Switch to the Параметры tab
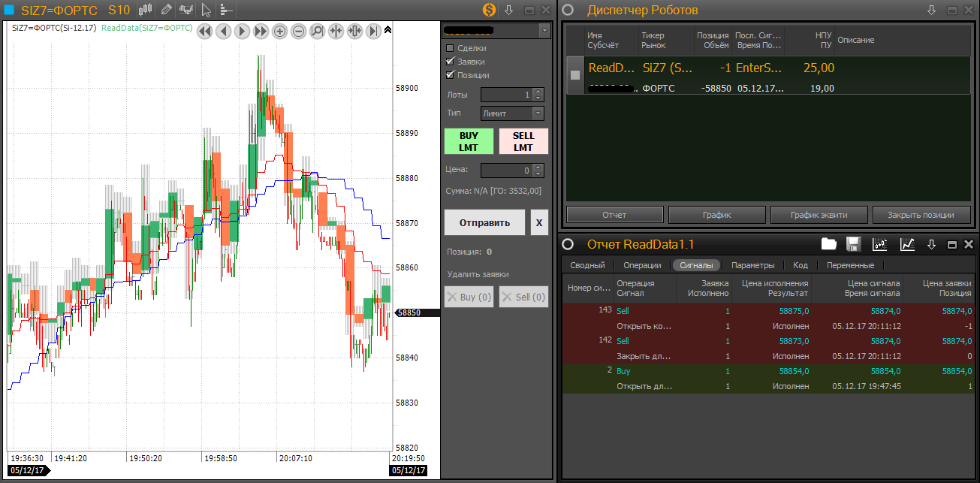980x483 pixels. [x=752, y=265]
